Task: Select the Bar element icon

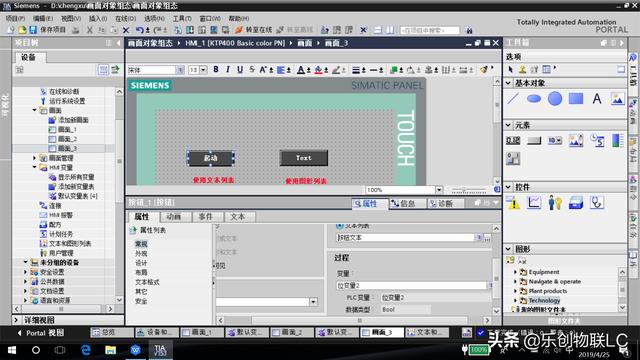Action: (618, 140)
